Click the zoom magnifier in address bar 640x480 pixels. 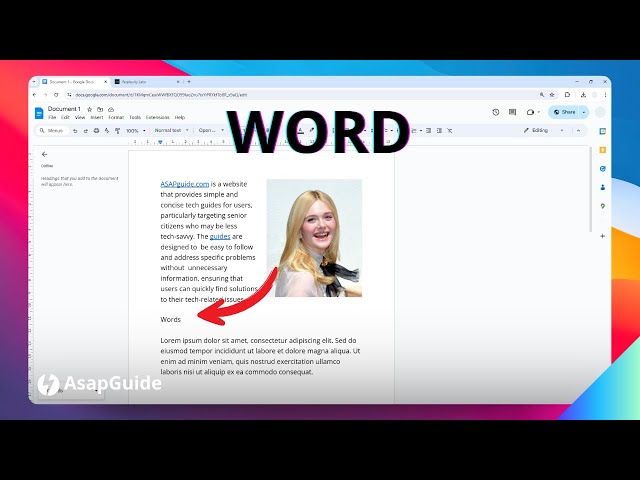click(542, 95)
